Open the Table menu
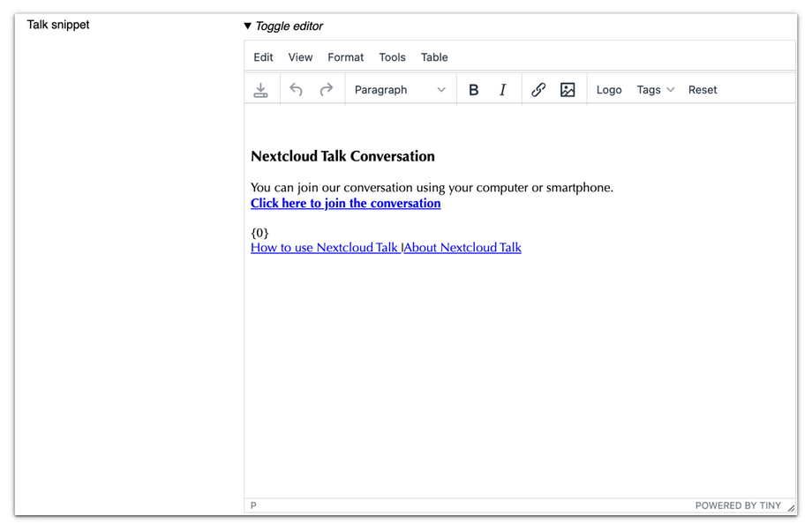 [x=434, y=57]
